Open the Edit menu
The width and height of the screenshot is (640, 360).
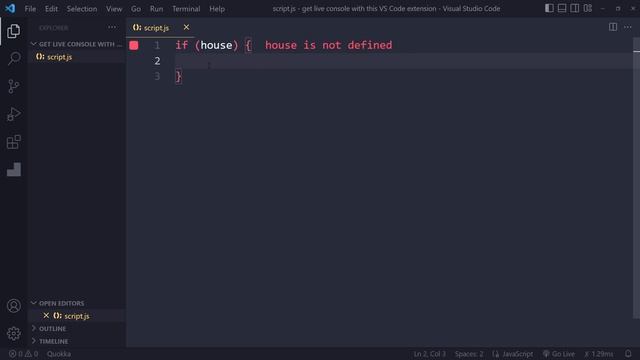click(51, 9)
